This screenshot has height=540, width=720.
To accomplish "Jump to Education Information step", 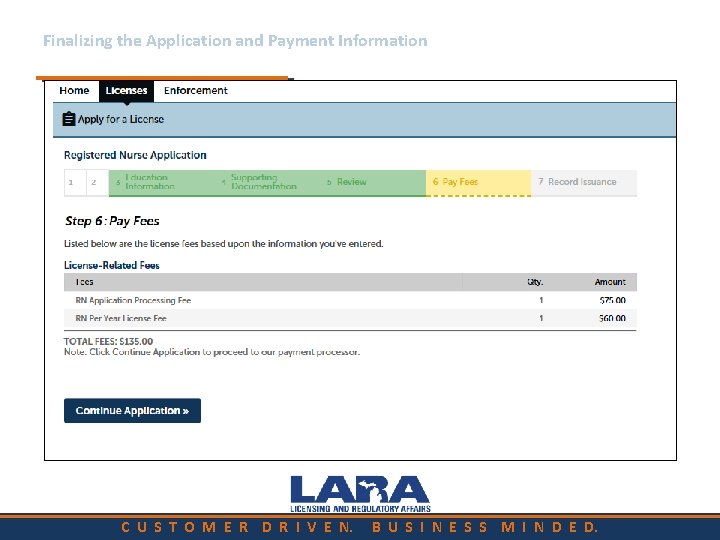I will click(x=162, y=182).
